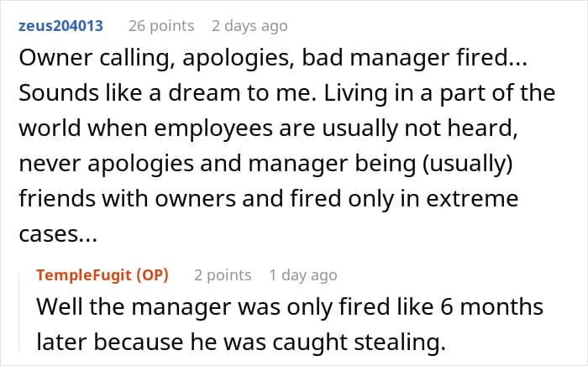The image size is (588, 366).
Task: Open zeus204013's user profile
Action: [x=60, y=26]
